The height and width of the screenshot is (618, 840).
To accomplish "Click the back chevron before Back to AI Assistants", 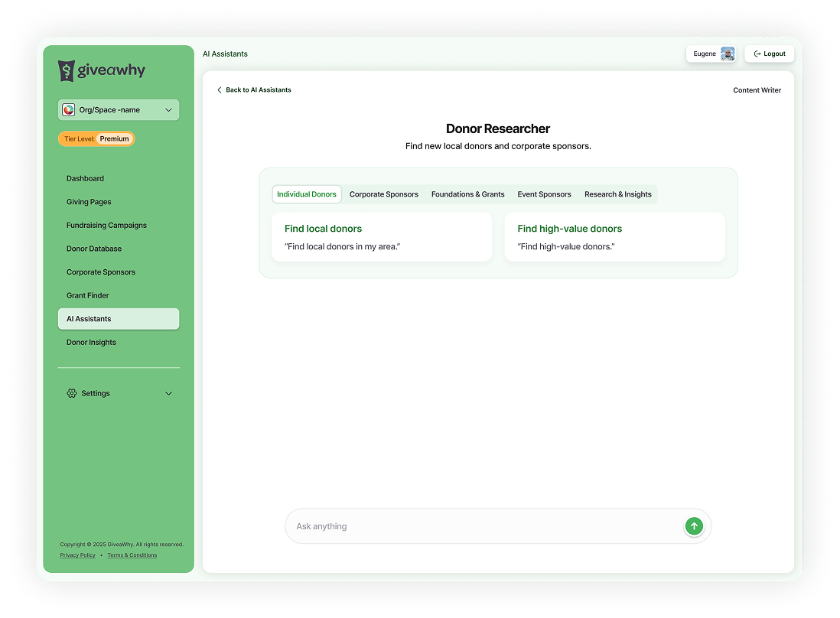I will point(220,89).
